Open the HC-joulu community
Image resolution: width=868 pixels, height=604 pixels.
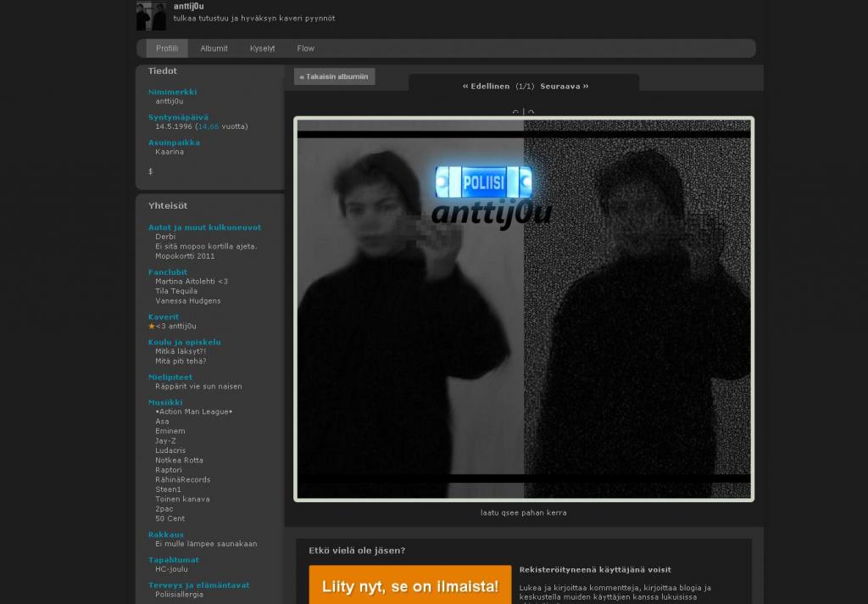(x=171, y=569)
